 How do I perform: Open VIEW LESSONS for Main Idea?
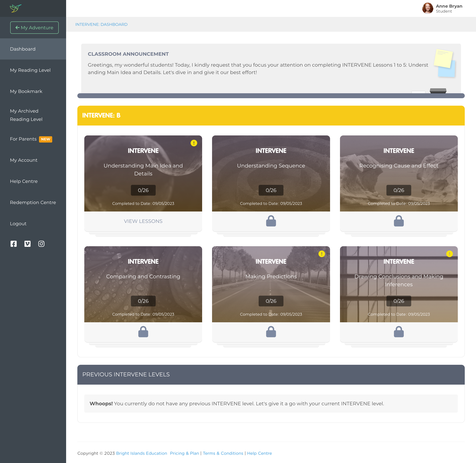click(x=143, y=221)
